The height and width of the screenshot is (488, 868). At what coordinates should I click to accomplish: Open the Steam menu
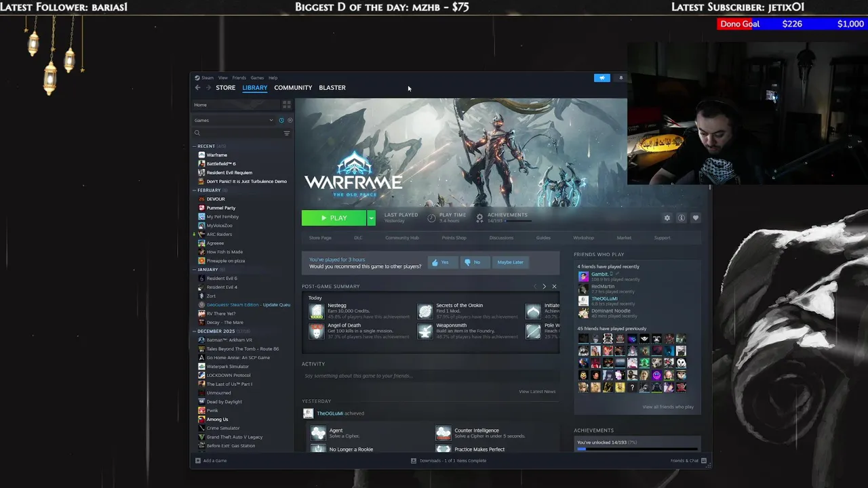coord(208,78)
